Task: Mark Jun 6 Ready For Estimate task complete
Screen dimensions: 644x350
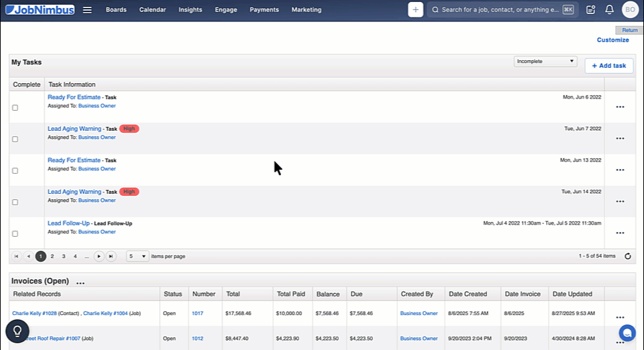Action: click(x=15, y=107)
